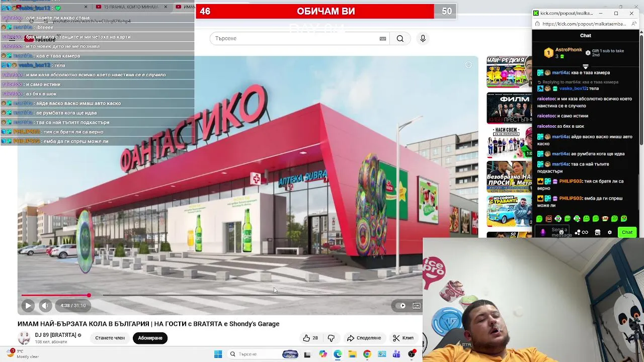Open Безобразно recommended video thumbnail
The width and height of the screenshot is (644, 362).
pos(509,176)
